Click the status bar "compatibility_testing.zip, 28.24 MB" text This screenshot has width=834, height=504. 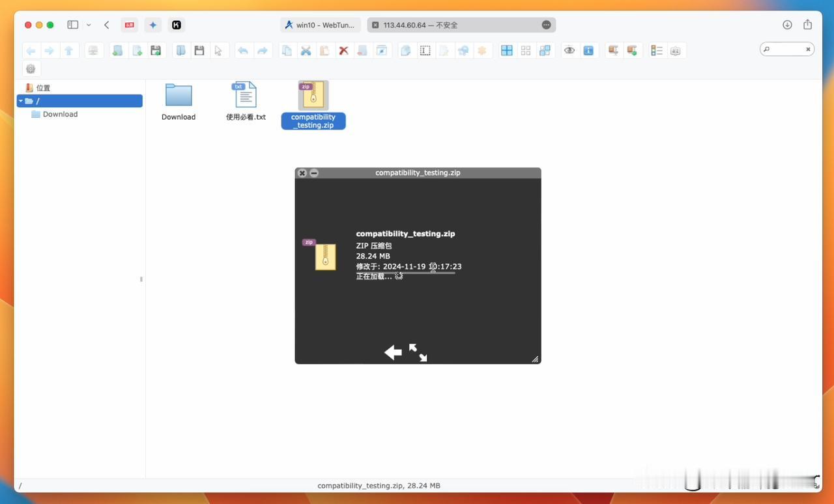tap(379, 486)
